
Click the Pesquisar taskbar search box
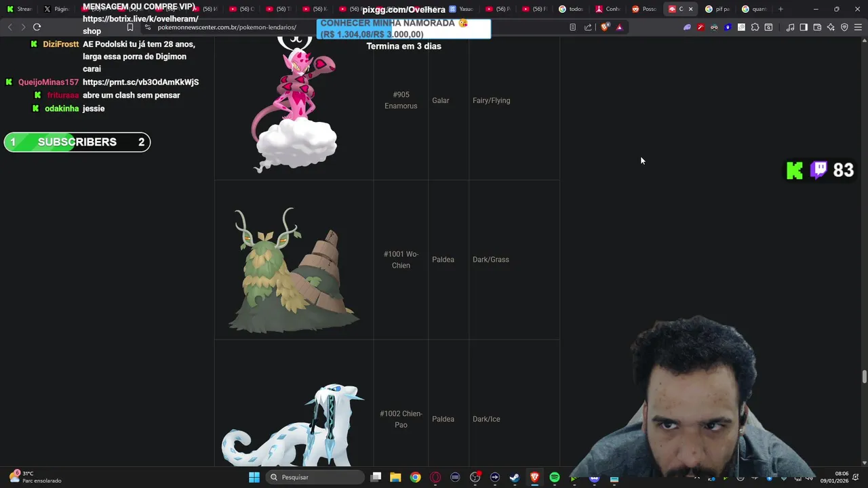(x=315, y=477)
